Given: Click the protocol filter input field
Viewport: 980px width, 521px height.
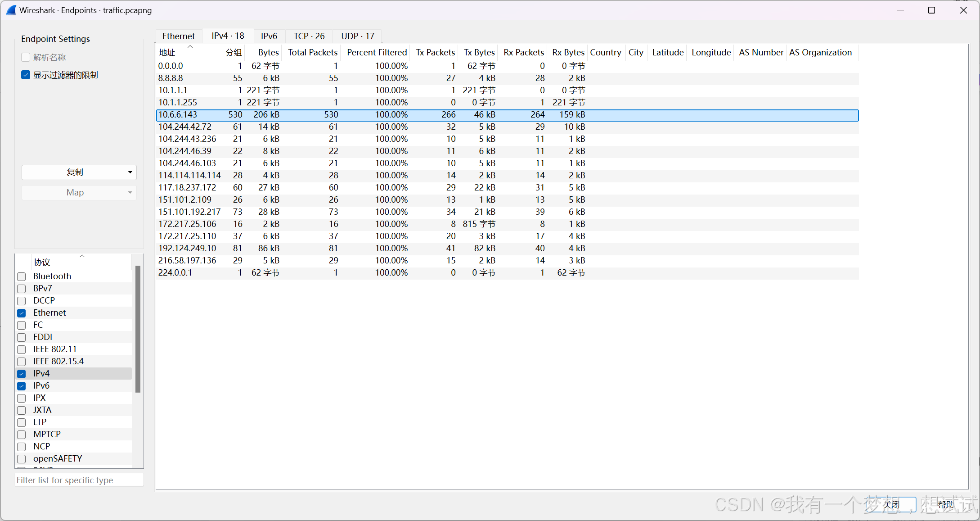Looking at the screenshot, I should (79, 480).
